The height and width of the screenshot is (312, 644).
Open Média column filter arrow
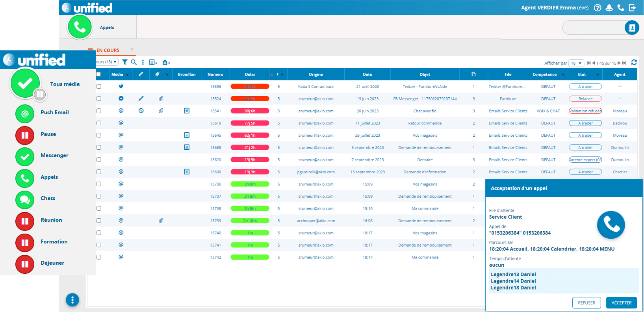click(127, 75)
